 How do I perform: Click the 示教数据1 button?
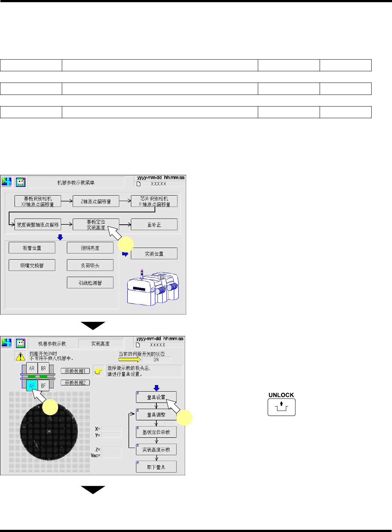click(x=75, y=371)
